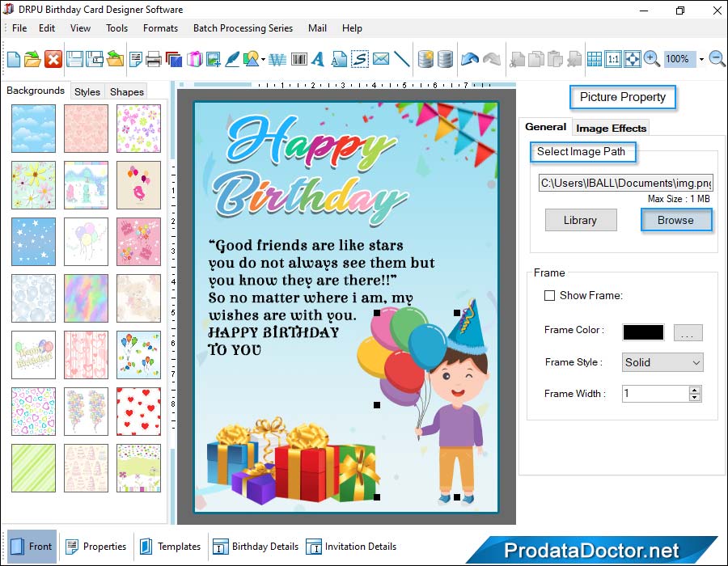The height and width of the screenshot is (566, 728).
Task: Click the fit-to-window arrows icon
Action: coord(632,59)
